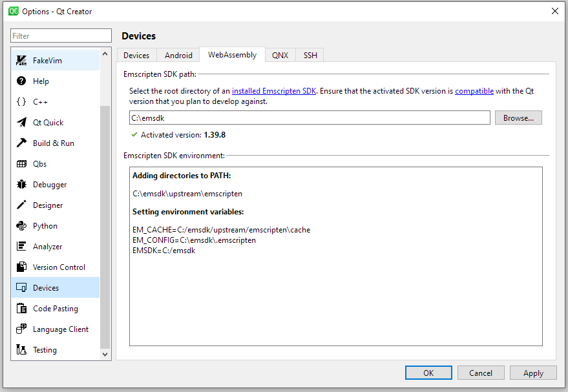Select the Qt Quick section
This screenshot has height=392, width=568.
(46, 122)
